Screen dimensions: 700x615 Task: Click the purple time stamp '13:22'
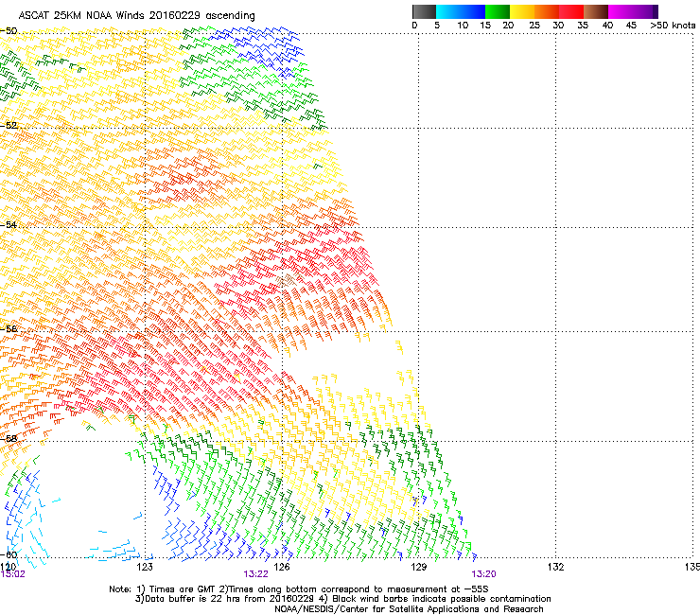[x=255, y=574]
